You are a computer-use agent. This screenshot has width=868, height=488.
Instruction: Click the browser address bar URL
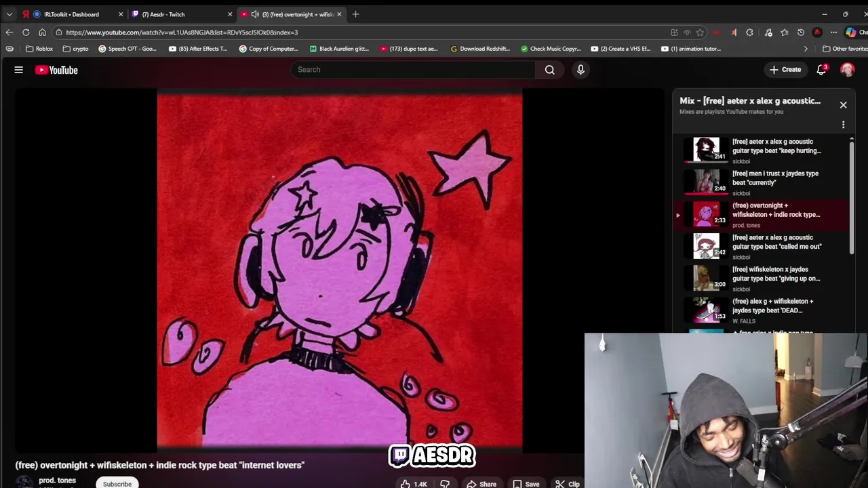182,32
